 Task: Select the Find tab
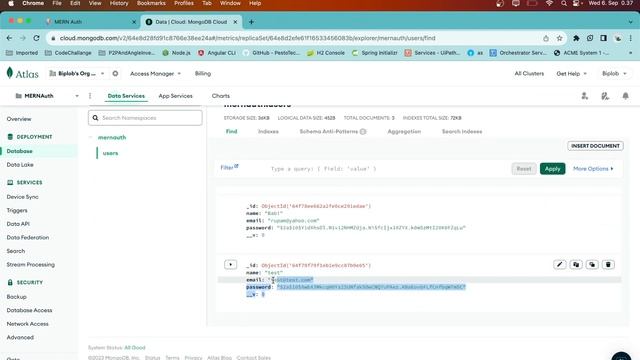pyautogui.click(x=231, y=131)
